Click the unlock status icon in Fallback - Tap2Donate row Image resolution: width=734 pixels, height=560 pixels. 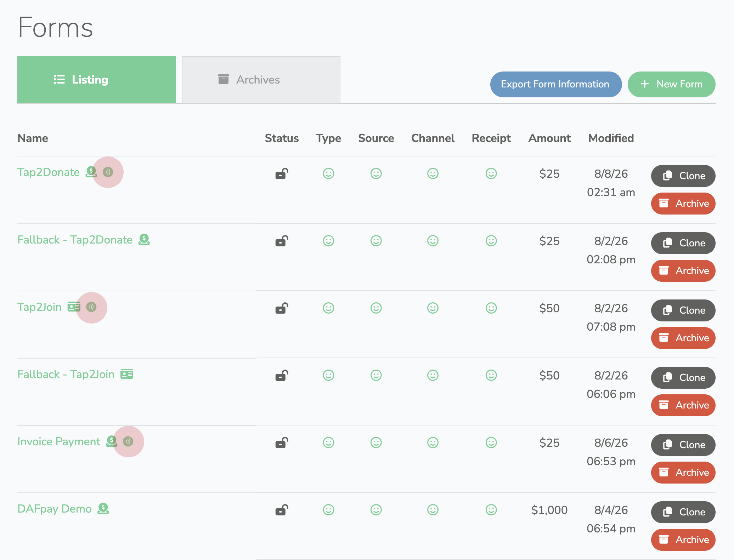coord(282,241)
